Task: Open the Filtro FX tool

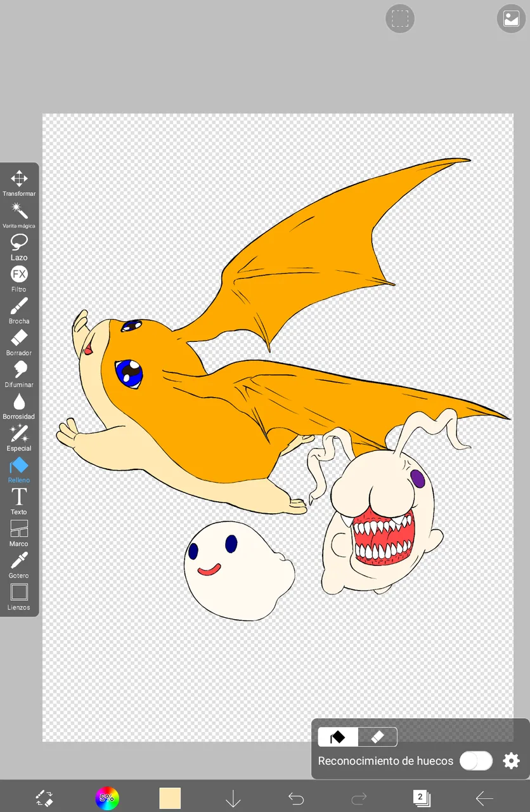Action: tap(19, 278)
